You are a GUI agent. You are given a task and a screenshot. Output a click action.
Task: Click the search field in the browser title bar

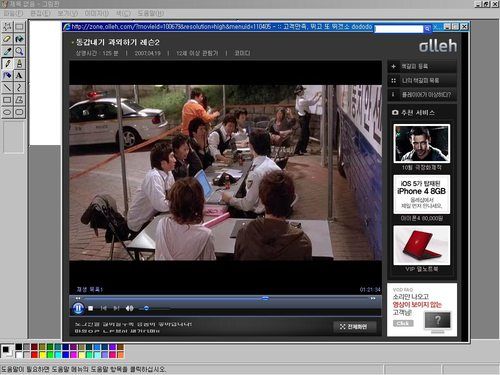click(x=399, y=29)
